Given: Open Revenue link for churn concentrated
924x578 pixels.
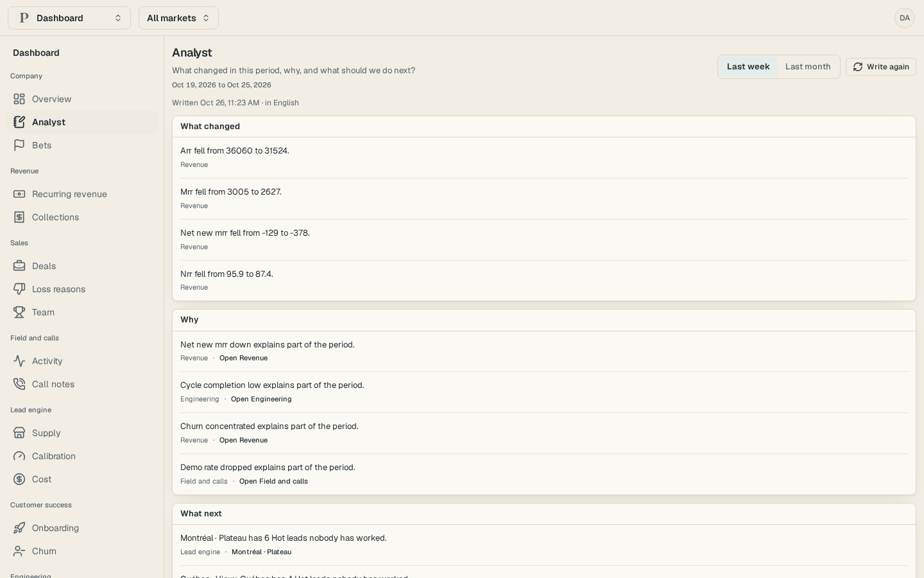Looking at the screenshot, I should (x=243, y=441).
